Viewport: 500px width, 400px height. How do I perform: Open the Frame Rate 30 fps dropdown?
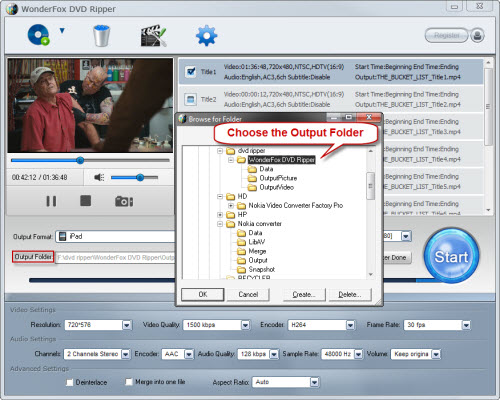point(466,325)
